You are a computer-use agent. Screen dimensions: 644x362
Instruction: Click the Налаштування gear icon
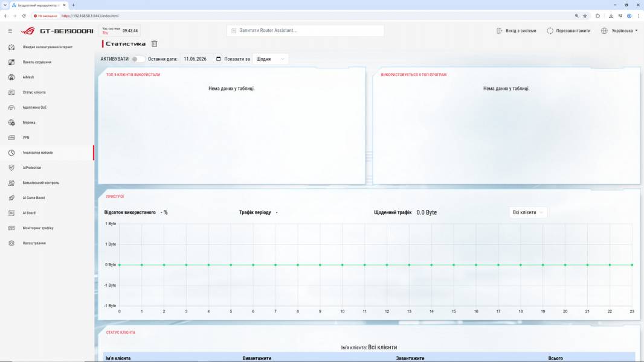pyautogui.click(x=11, y=243)
